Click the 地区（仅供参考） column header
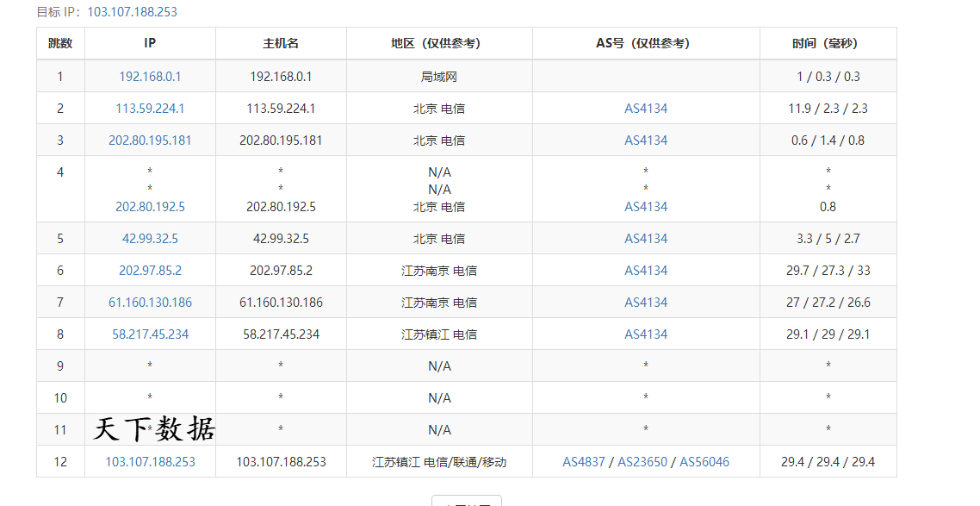 [x=439, y=43]
